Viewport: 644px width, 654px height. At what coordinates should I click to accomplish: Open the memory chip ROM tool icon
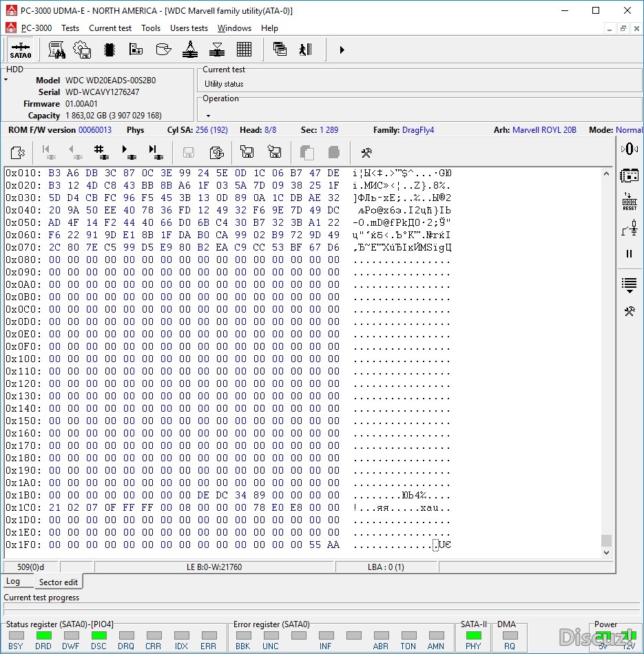[x=109, y=50]
